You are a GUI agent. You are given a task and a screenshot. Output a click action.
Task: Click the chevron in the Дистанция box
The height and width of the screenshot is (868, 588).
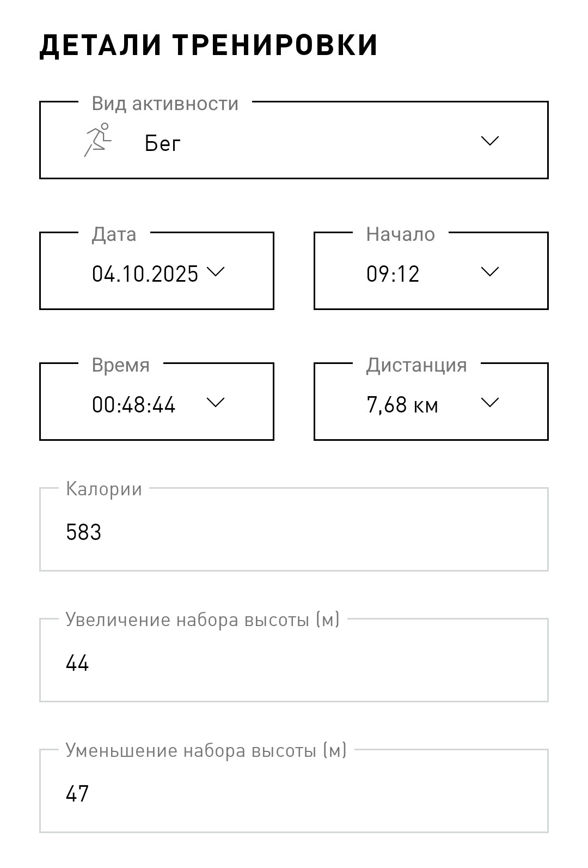[x=490, y=403]
